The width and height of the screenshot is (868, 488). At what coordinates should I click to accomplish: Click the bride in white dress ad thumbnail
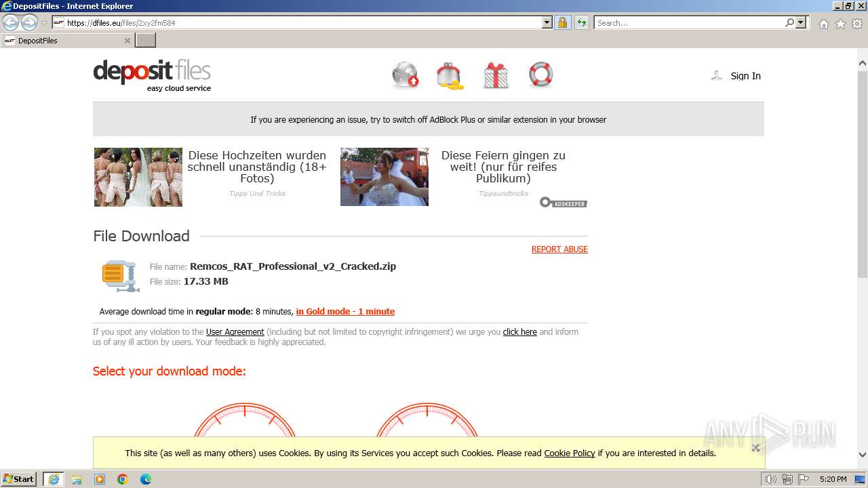pyautogui.click(x=384, y=177)
